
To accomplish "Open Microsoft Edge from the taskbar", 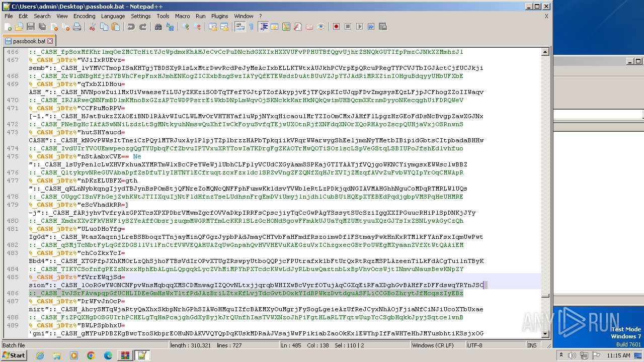I will (x=108, y=355).
